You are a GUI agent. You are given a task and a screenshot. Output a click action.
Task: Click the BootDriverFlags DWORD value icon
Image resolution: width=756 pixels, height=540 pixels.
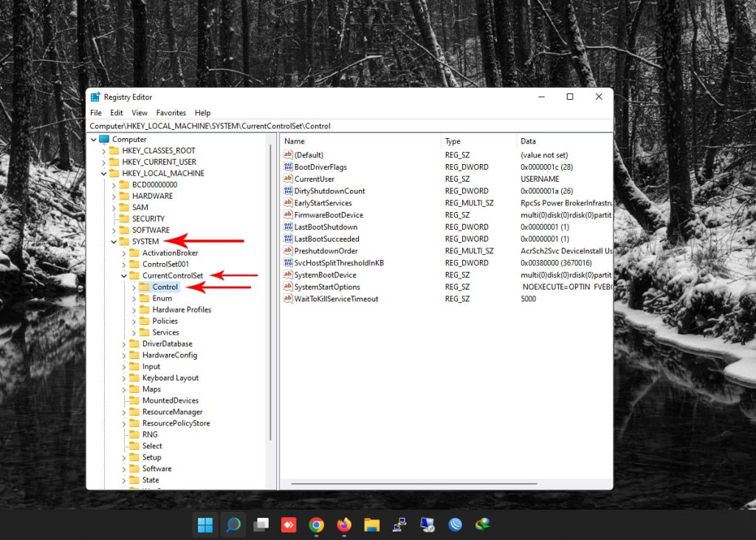click(288, 167)
